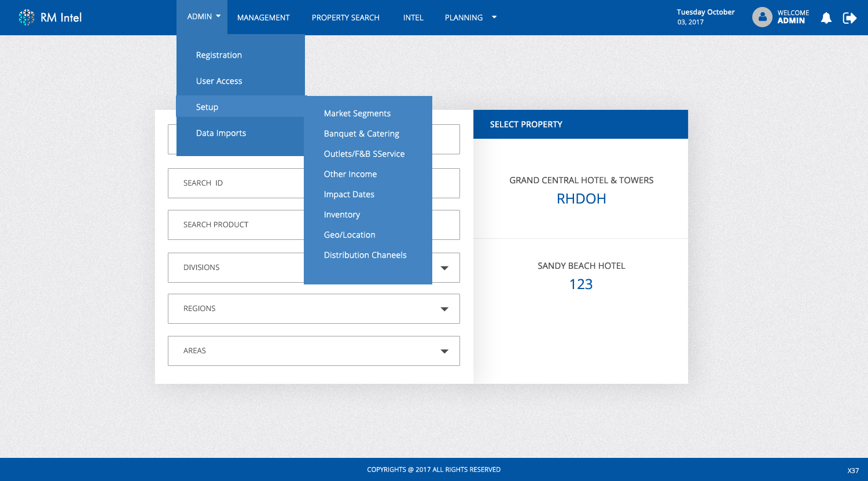Open the REGIONS dropdown

click(444, 308)
